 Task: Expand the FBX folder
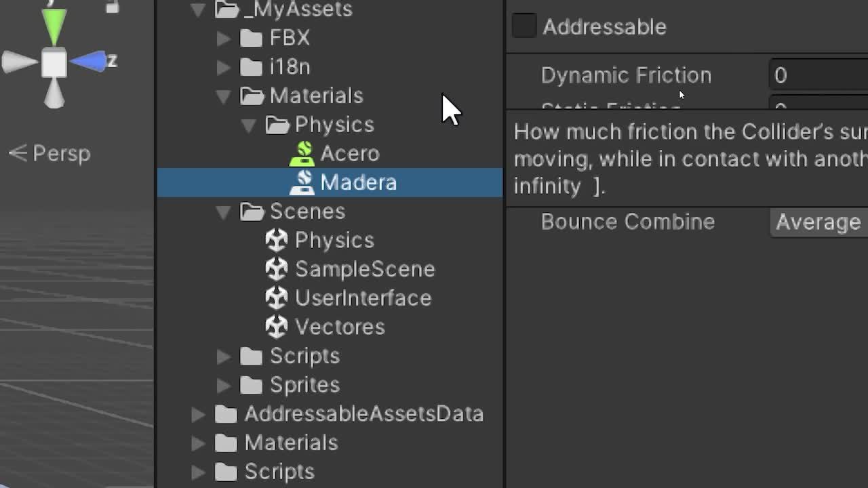(223, 39)
